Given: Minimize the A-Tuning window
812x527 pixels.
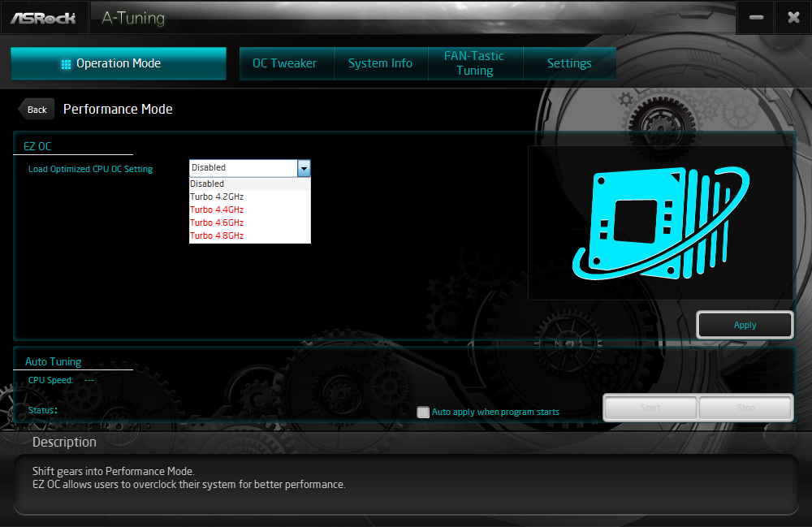Looking at the screenshot, I should tap(756, 18).
